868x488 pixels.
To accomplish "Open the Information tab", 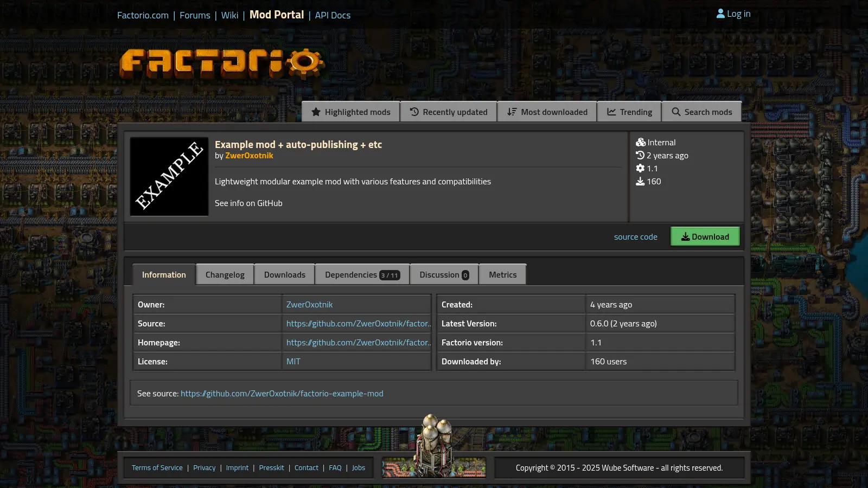I will 164,274.
